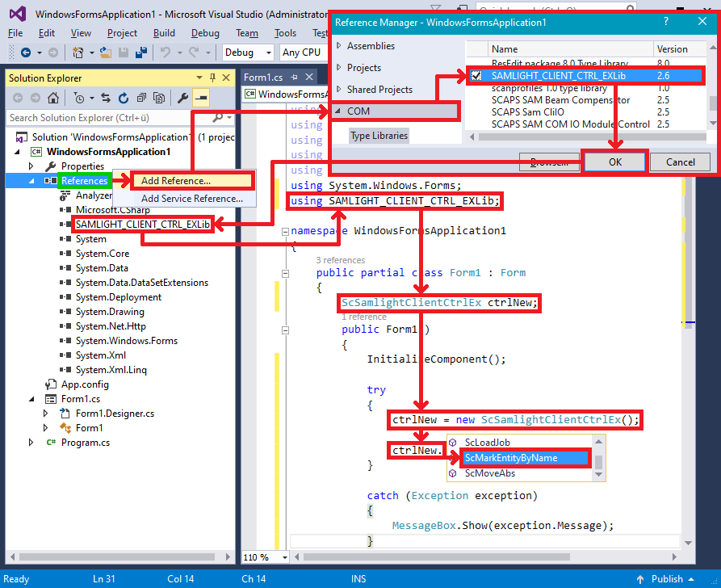Image resolution: width=721 pixels, height=588 pixels.
Task: Select SCAPS Sam ClilO library row
Action: click(527, 111)
